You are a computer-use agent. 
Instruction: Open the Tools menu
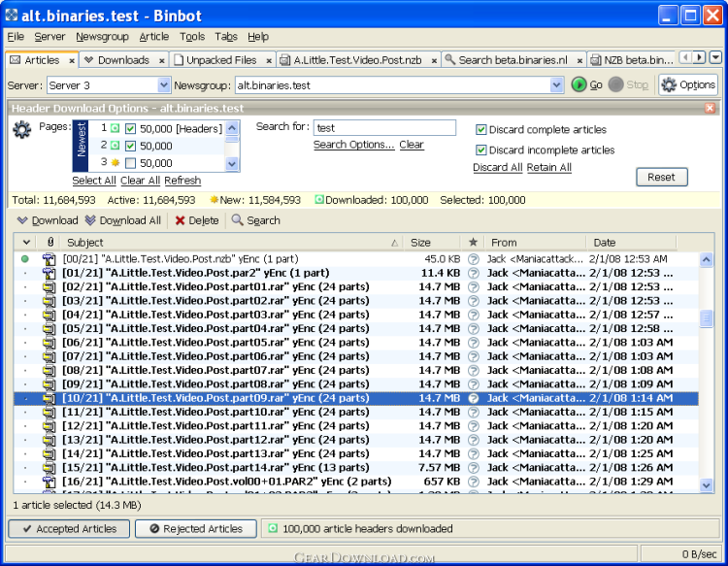tap(192, 37)
